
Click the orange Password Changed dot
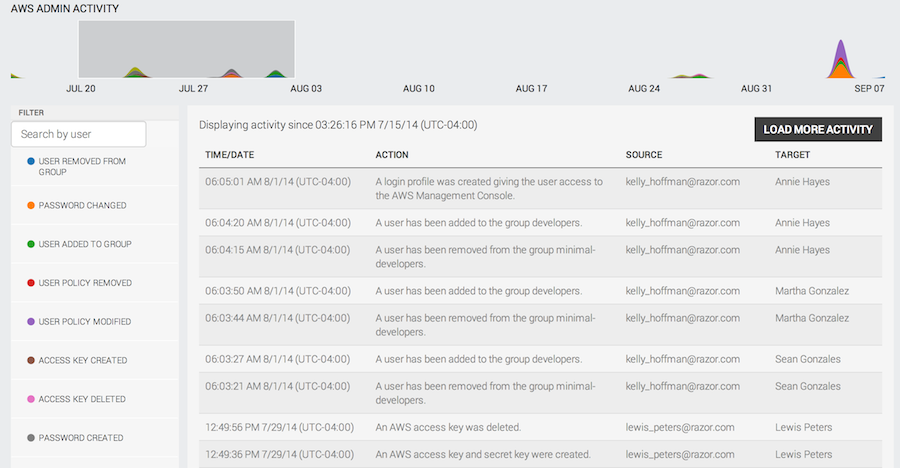(31, 205)
